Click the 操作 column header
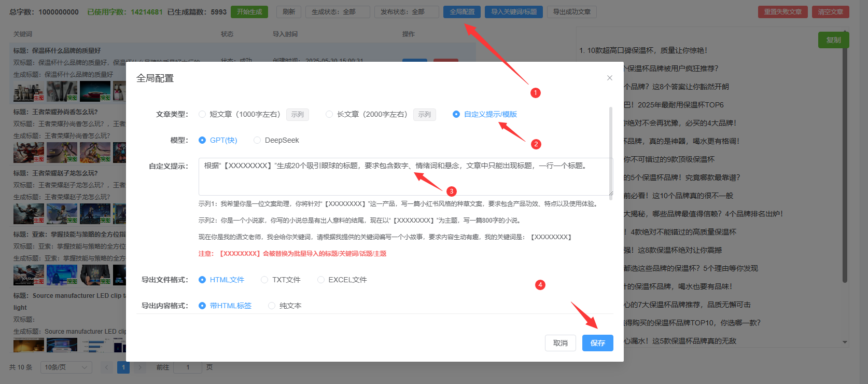The width and height of the screenshot is (868, 384). pos(409,34)
